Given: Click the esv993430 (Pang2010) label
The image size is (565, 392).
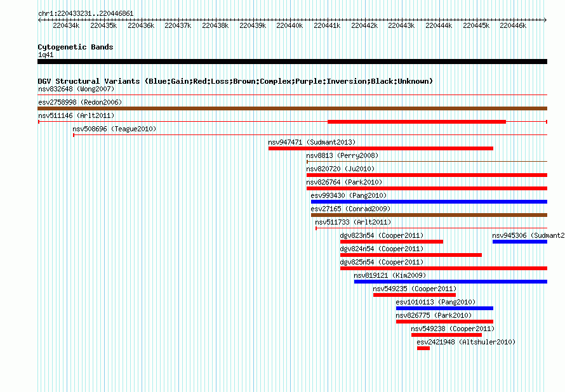Looking at the screenshot, I should point(349,195).
